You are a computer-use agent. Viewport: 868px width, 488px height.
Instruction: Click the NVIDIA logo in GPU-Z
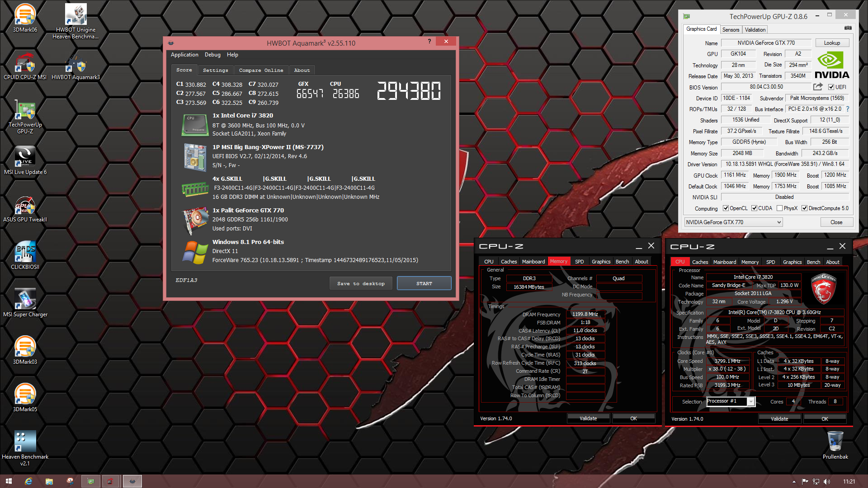832,66
